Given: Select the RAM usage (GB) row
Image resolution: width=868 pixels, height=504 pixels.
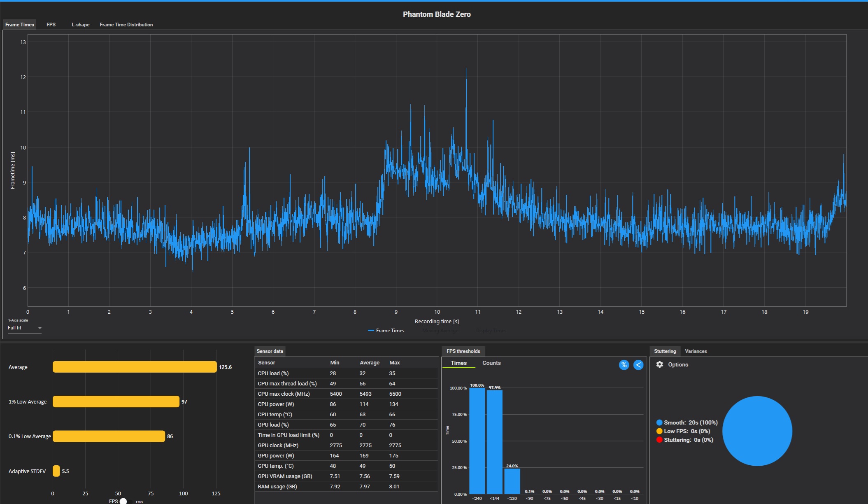Looking at the screenshot, I should click(347, 486).
